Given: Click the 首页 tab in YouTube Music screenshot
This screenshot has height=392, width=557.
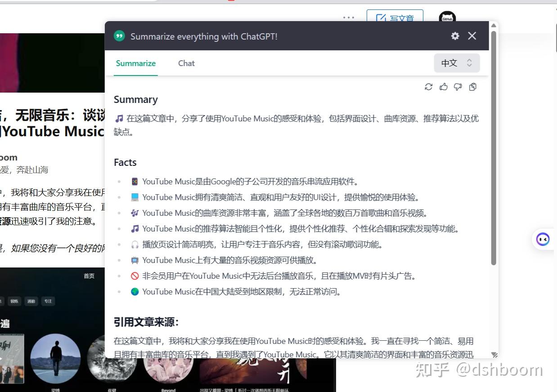Looking at the screenshot, I should (89, 276).
